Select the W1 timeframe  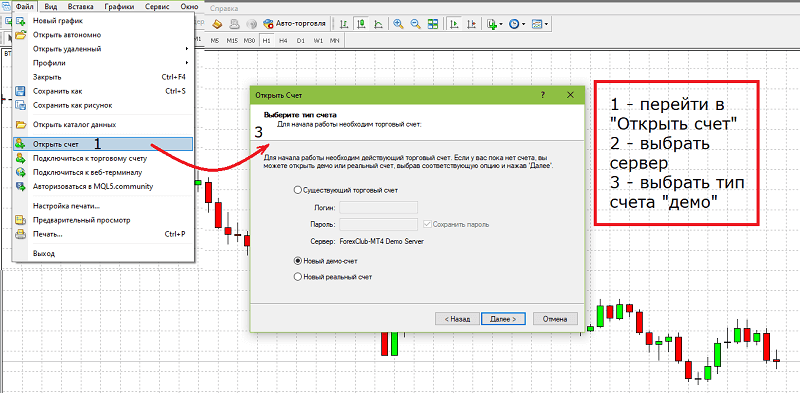click(x=318, y=40)
